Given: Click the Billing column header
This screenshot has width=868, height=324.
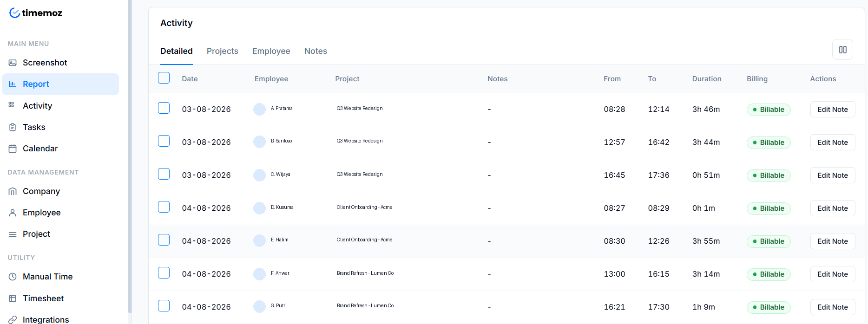Looking at the screenshot, I should click(757, 79).
